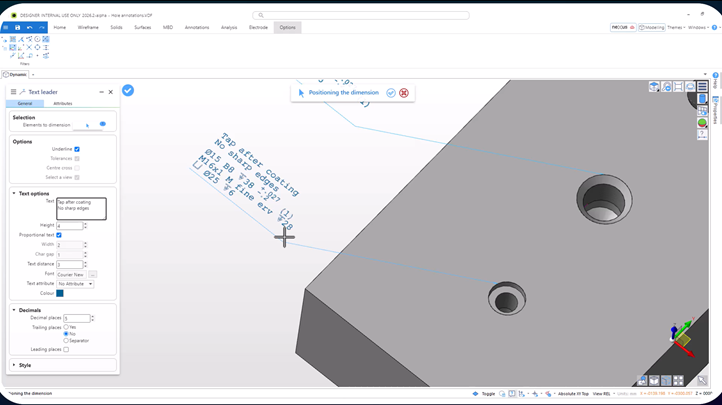The image size is (722, 405).
Task: Toggle the Centre cross checkbox
Action: [77, 168]
